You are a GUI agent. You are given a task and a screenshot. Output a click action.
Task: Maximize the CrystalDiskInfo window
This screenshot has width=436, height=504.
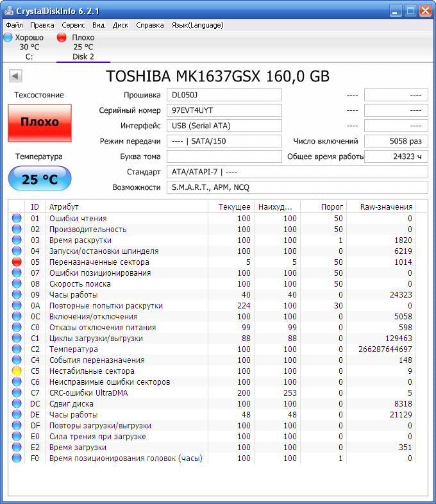[410, 11]
